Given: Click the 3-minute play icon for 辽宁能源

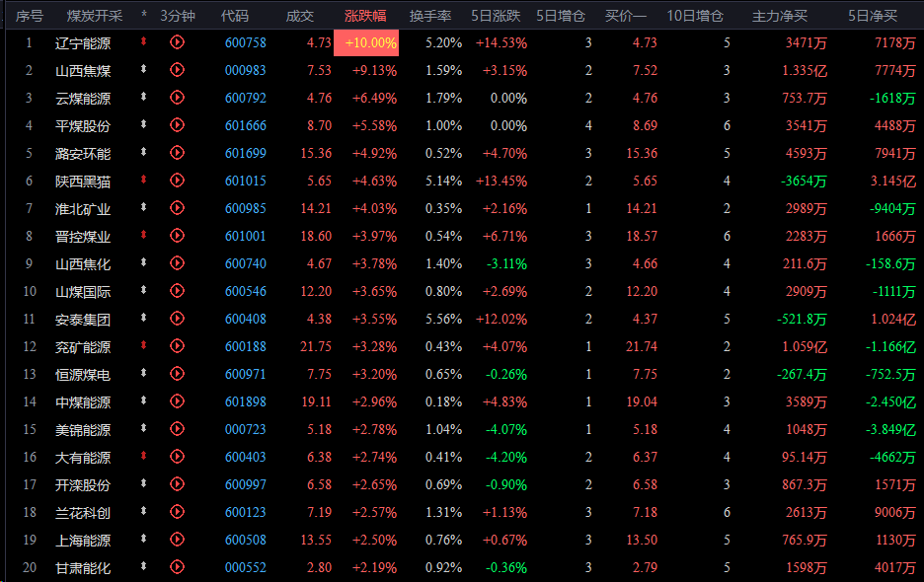Looking at the screenshot, I should coord(178,42).
